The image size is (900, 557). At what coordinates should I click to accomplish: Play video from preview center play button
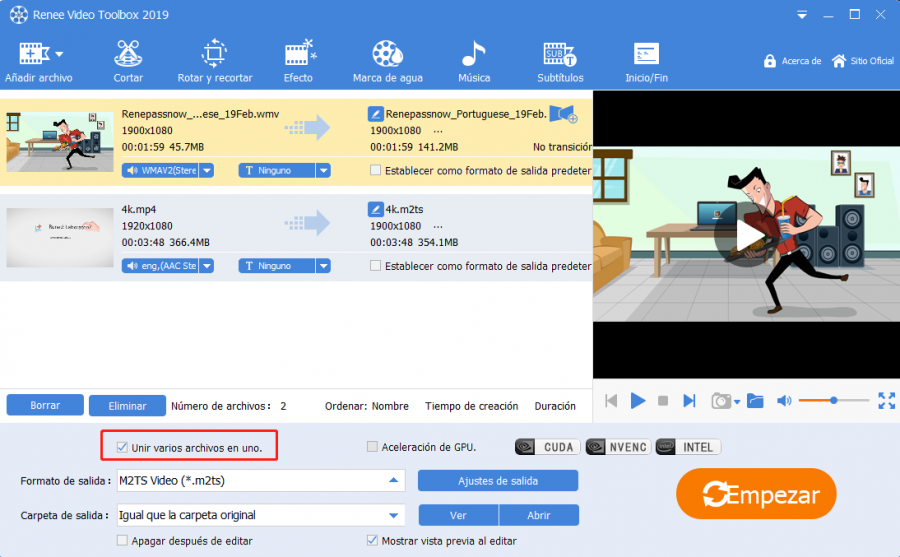pos(747,234)
